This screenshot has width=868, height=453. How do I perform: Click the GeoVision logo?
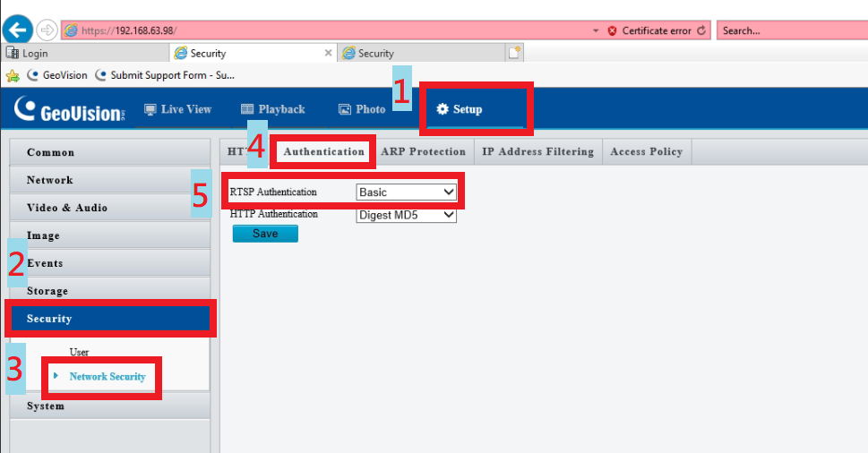click(x=70, y=109)
